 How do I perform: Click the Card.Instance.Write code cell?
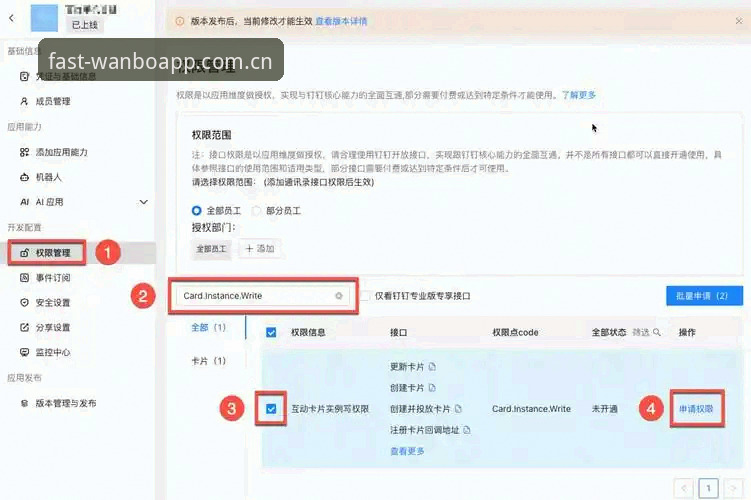point(531,409)
